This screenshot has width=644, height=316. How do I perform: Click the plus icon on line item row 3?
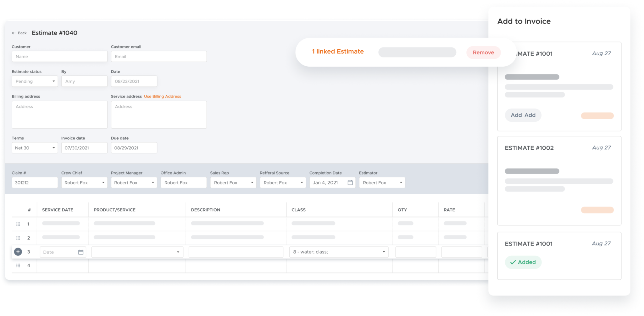point(18,252)
